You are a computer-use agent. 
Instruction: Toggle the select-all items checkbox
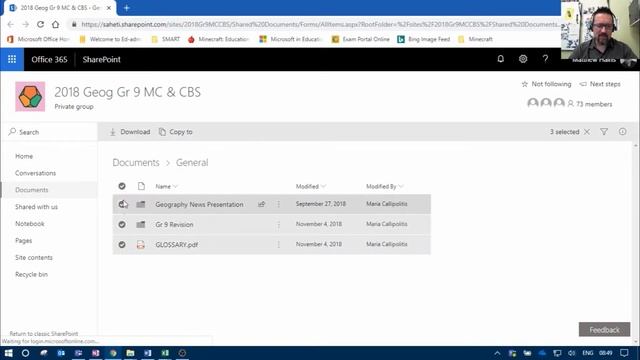122,186
